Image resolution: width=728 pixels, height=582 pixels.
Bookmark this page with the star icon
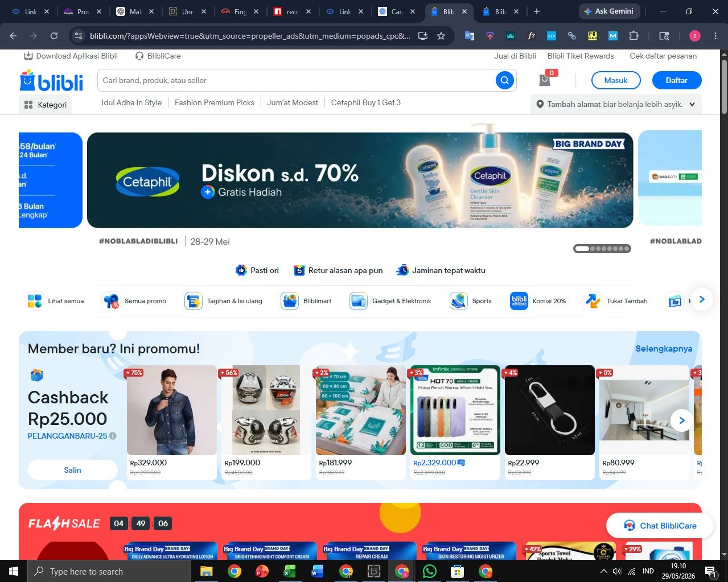click(441, 36)
